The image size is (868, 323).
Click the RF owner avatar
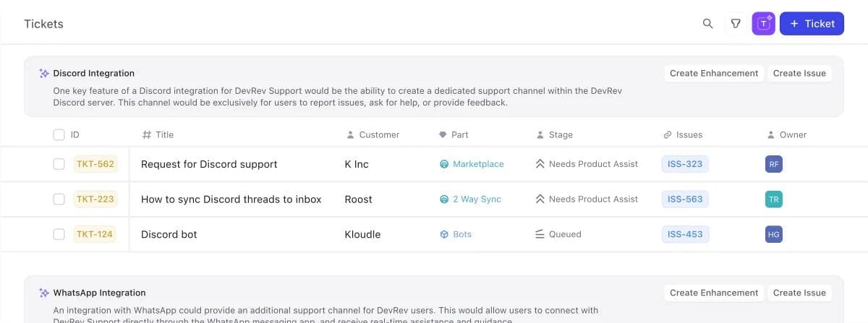click(774, 164)
